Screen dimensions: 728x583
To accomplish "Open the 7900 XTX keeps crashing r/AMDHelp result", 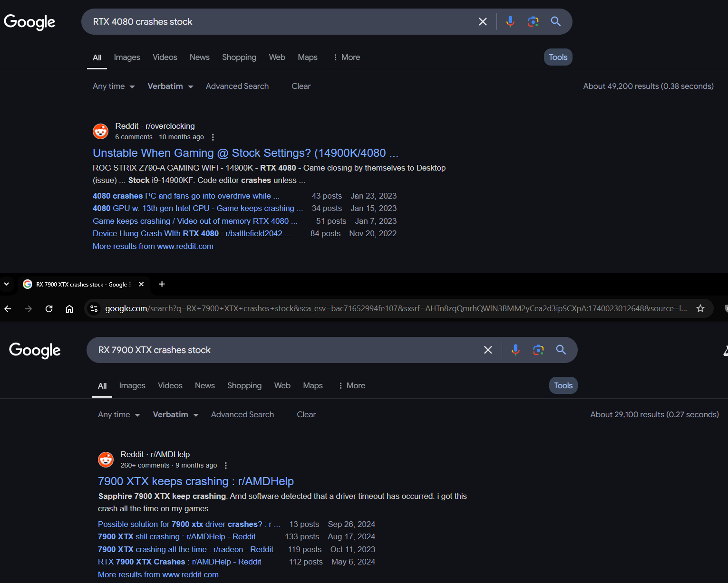I will coord(196,481).
